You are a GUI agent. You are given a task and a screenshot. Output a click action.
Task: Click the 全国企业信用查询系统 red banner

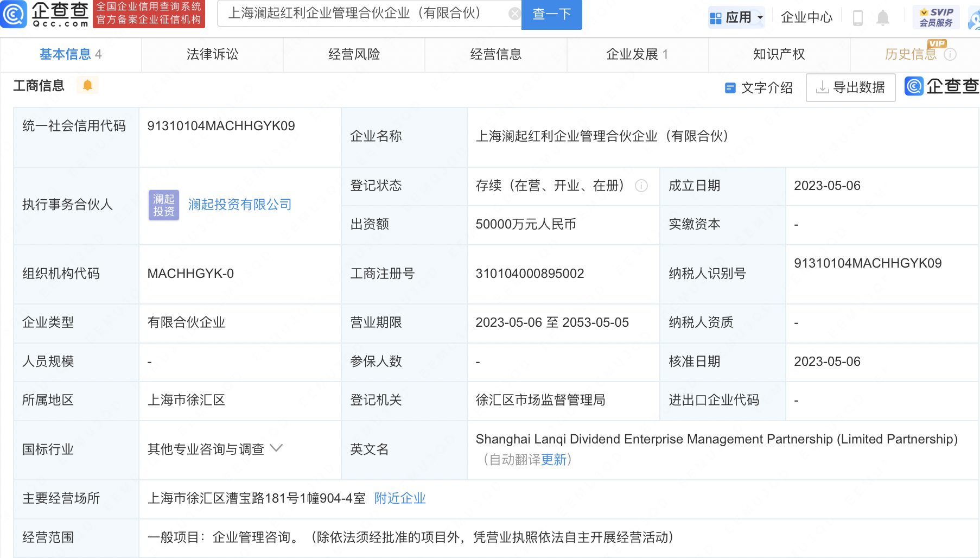(x=149, y=14)
